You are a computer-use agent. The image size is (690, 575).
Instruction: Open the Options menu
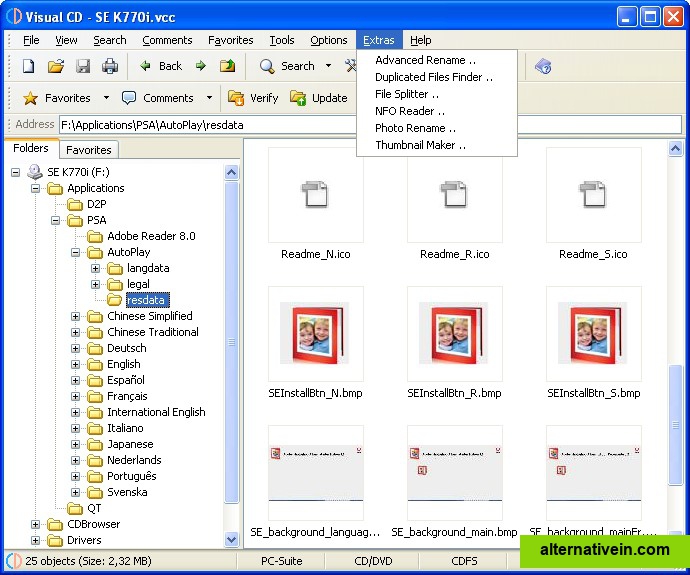[329, 40]
